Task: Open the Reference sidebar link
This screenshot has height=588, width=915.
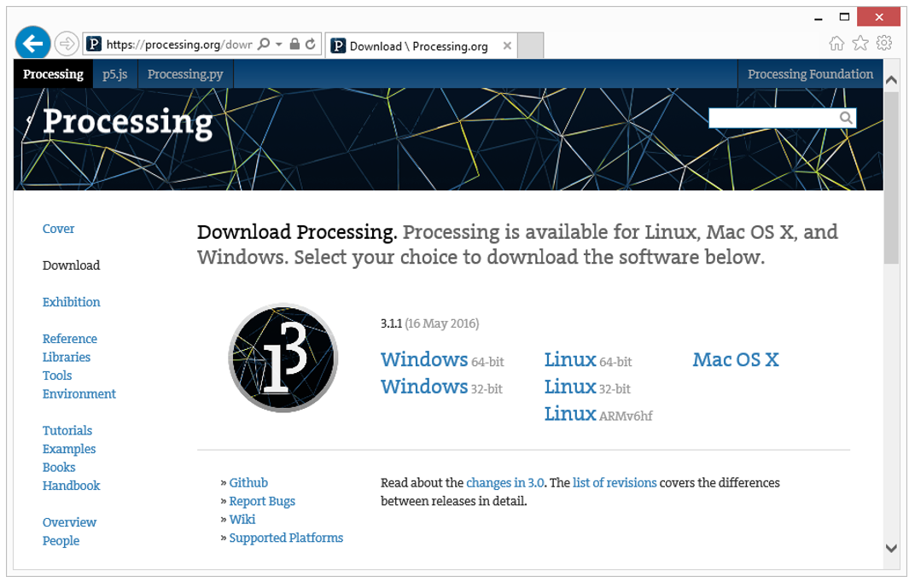Action: tap(69, 339)
